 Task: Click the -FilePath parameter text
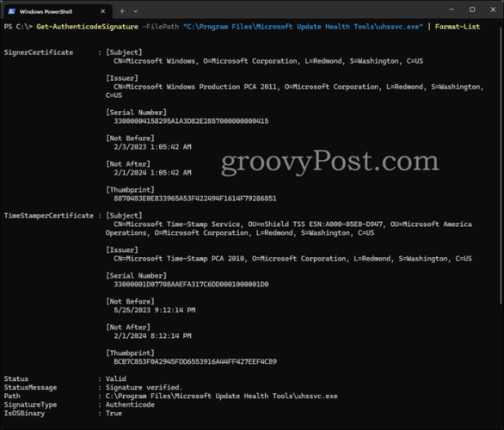click(x=160, y=27)
